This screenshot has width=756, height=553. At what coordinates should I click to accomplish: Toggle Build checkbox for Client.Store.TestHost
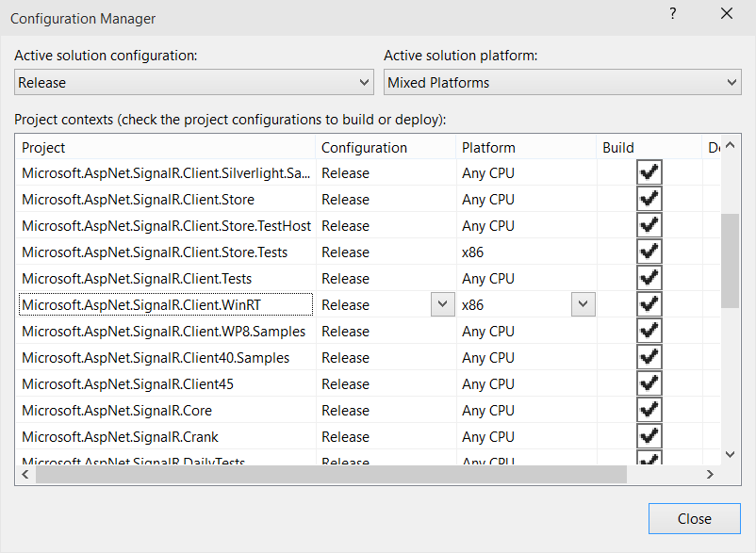pos(649,225)
